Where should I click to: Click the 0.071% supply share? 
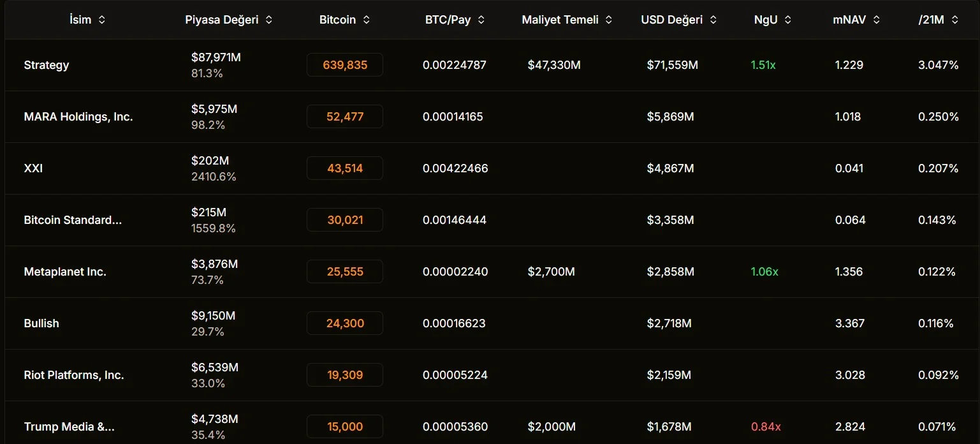937,427
